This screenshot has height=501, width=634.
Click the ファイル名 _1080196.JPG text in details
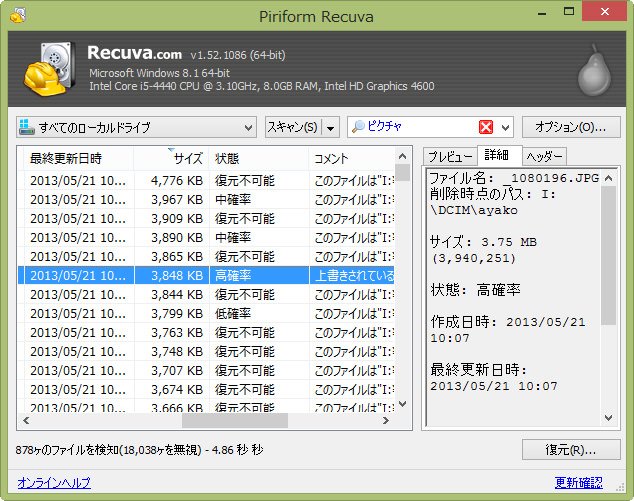(x=514, y=178)
